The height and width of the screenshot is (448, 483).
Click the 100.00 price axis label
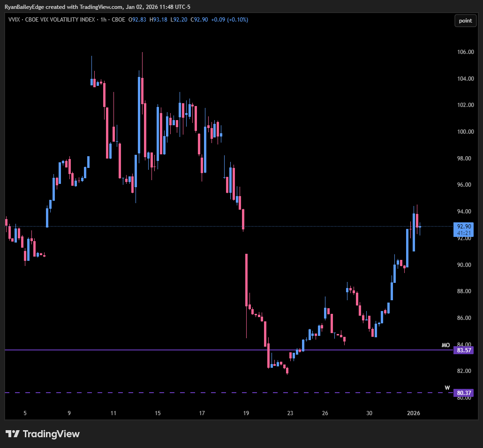466,132
